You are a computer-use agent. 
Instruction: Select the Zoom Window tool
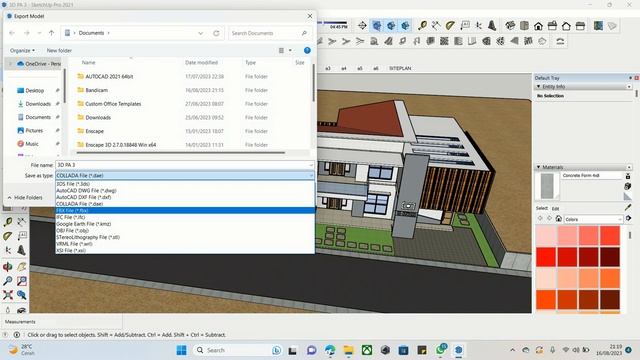[x=22, y=281]
